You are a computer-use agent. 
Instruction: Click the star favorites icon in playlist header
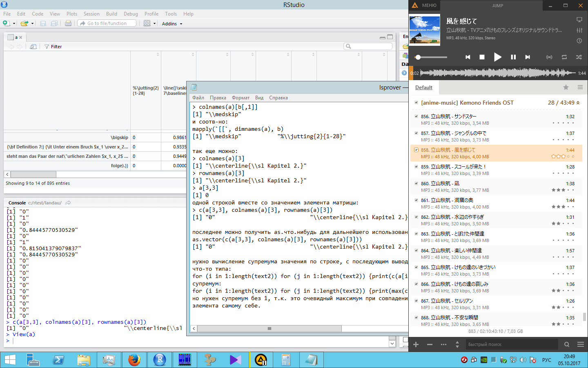[x=566, y=87]
